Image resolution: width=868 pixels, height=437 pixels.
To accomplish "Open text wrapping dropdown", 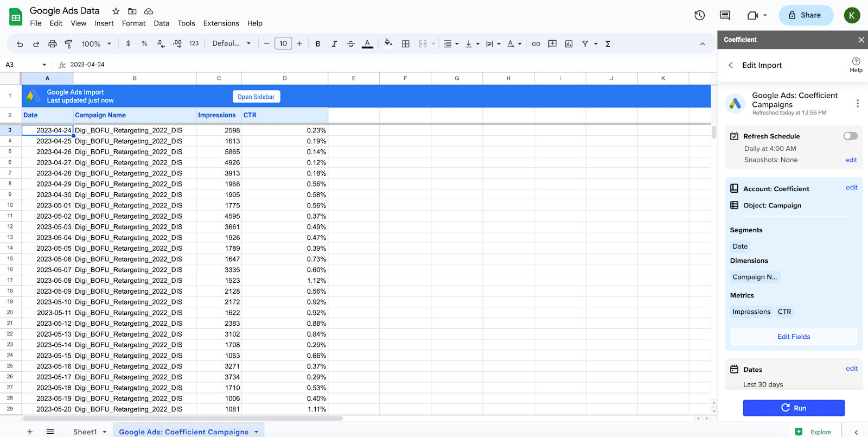I will point(493,44).
